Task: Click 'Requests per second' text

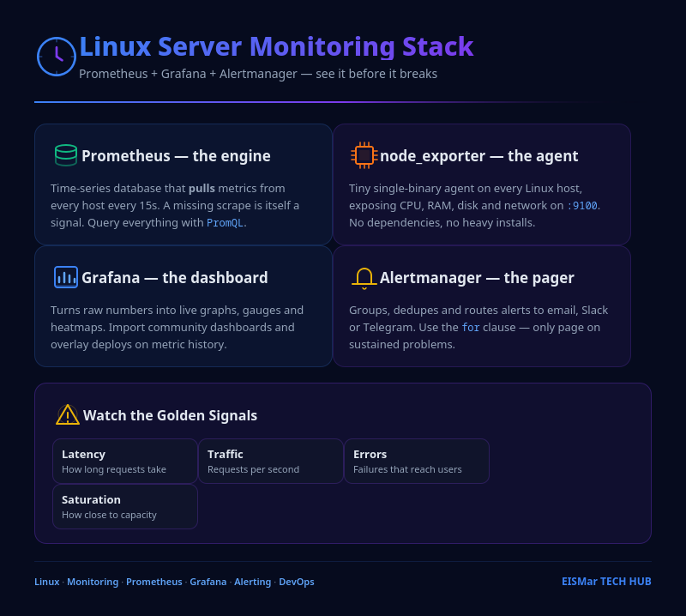Action: [253, 469]
